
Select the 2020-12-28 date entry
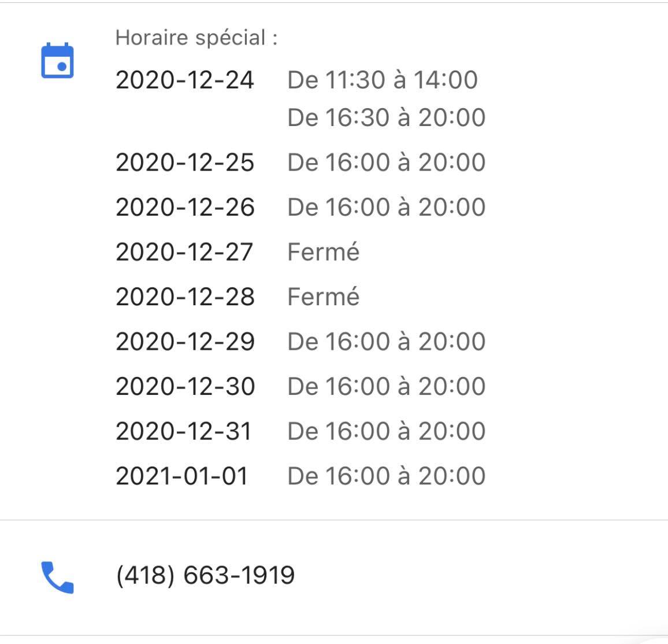pos(185,297)
